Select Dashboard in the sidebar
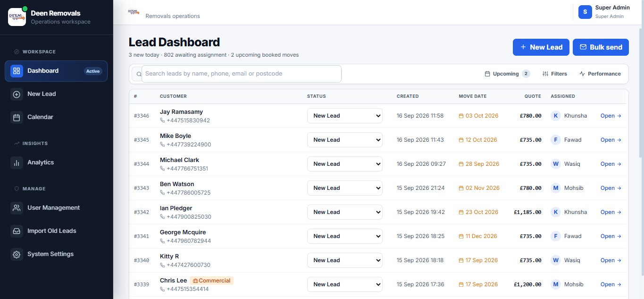Image resolution: width=644 pixels, height=299 pixels. pos(56,71)
